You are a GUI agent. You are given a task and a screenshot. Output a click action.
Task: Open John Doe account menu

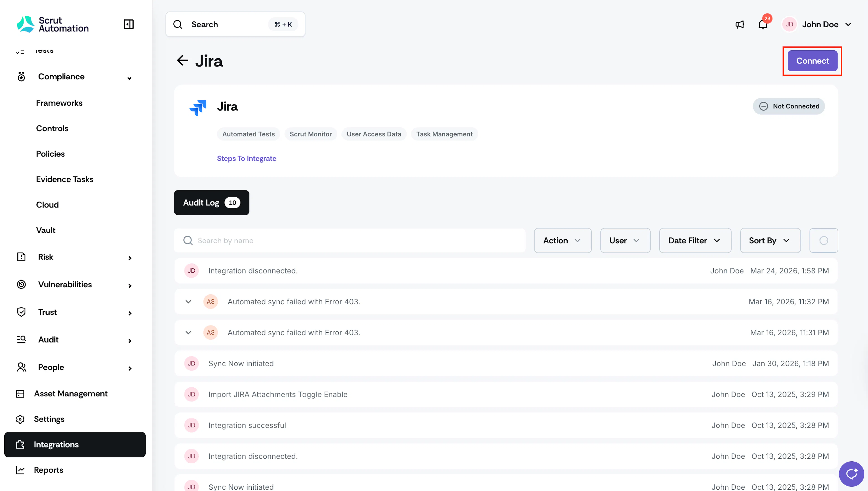(817, 24)
